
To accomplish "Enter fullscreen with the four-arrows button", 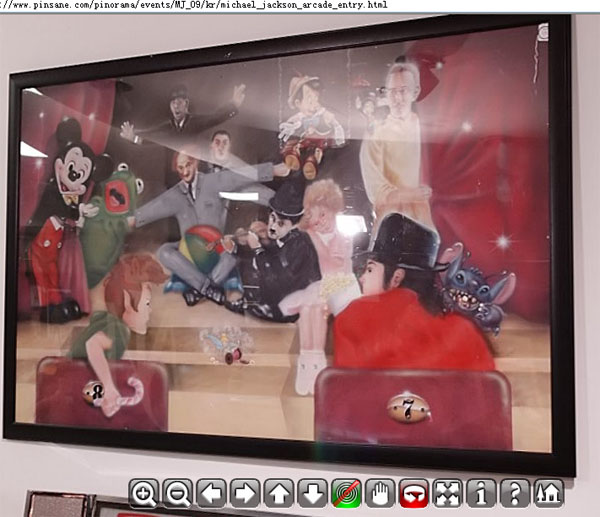I will (448, 493).
